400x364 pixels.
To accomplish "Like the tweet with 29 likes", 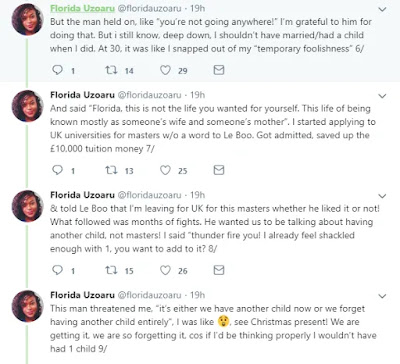I will tap(165, 70).
